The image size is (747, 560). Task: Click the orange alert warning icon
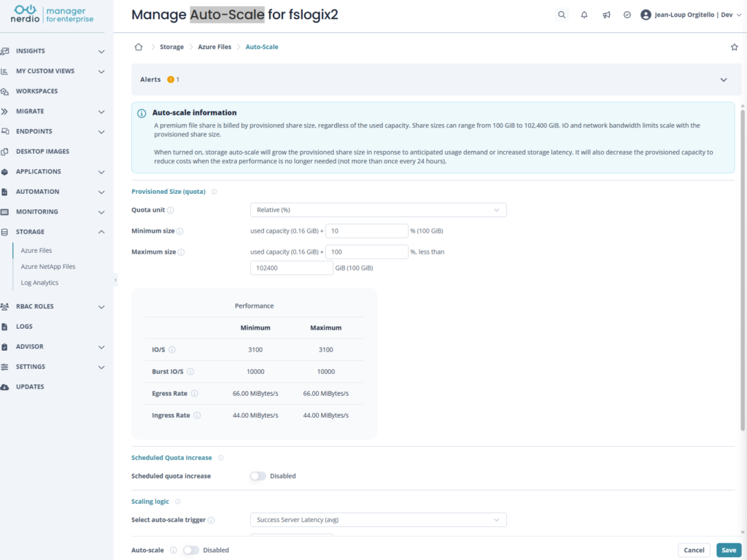(171, 79)
